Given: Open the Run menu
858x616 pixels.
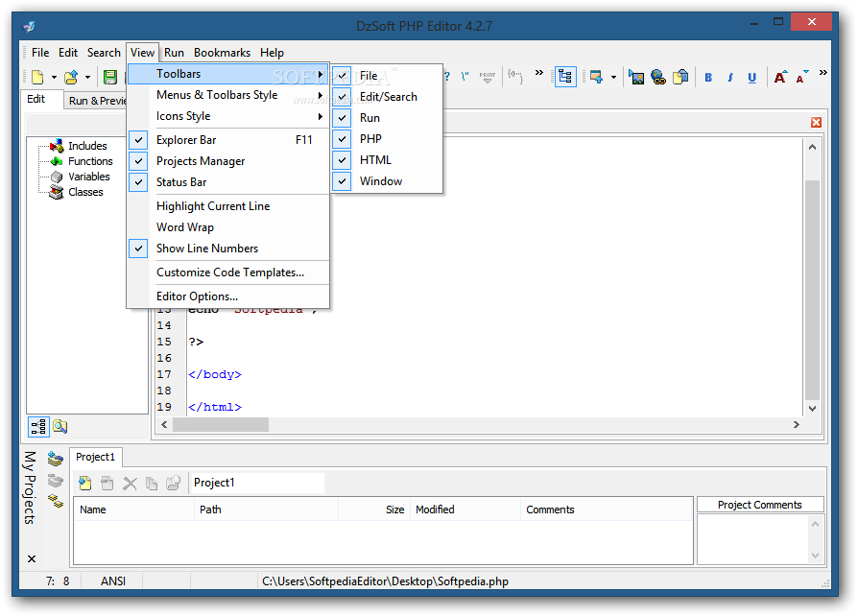Looking at the screenshot, I should [x=174, y=53].
